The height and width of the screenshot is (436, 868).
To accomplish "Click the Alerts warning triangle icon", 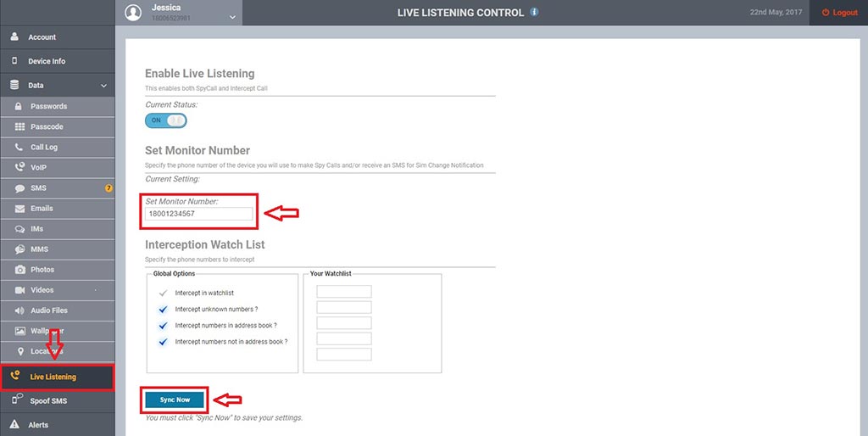I will click(14, 424).
